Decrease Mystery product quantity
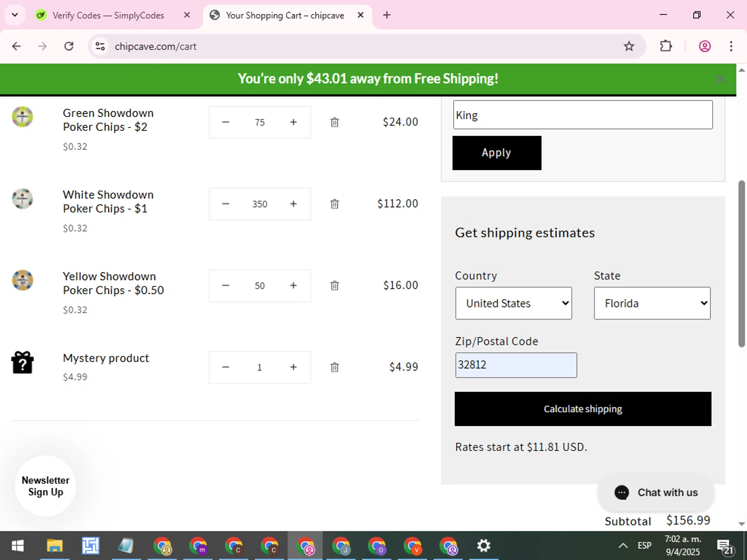The width and height of the screenshot is (747, 560). point(226,367)
